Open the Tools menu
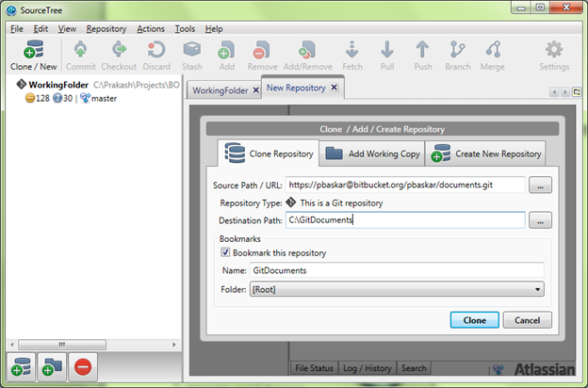The width and height of the screenshot is (588, 388). (185, 29)
